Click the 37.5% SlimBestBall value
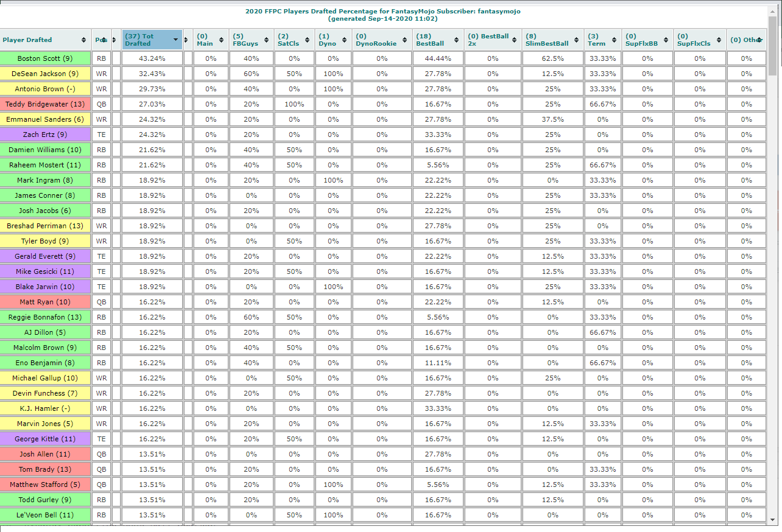The width and height of the screenshot is (782, 532). pos(553,119)
